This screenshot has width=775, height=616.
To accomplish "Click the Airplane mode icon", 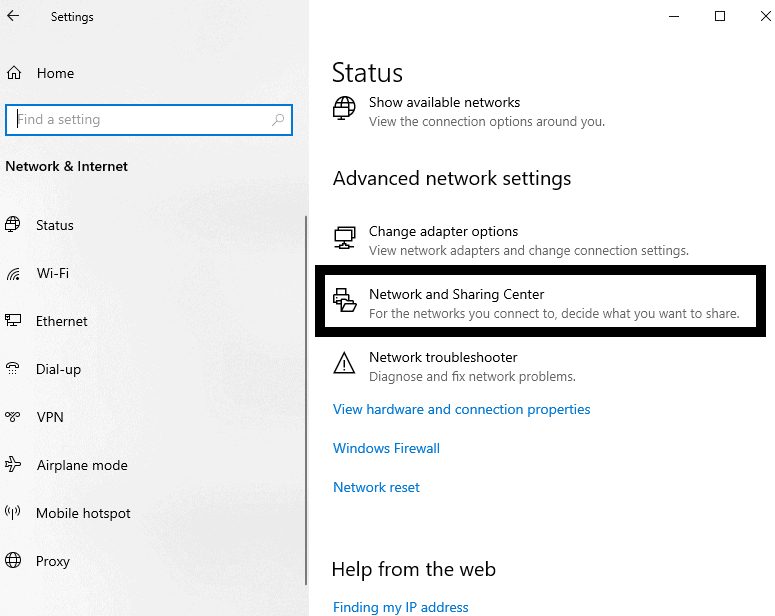I will pos(14,465).
